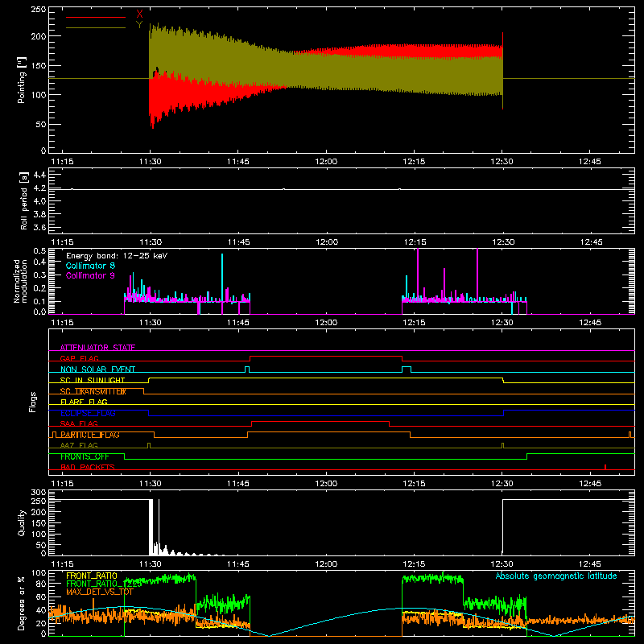
Task: Click the 4.2 tick on Roll period axis
Action: click(x=39, y=188)
